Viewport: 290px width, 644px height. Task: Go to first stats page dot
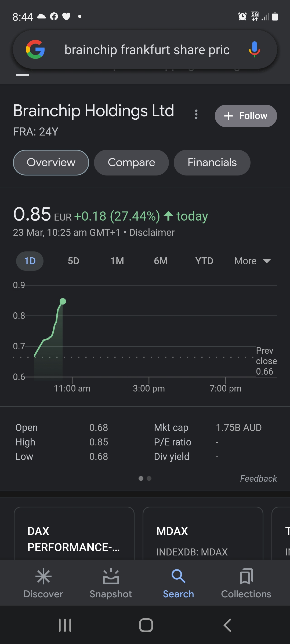(141, 478)
